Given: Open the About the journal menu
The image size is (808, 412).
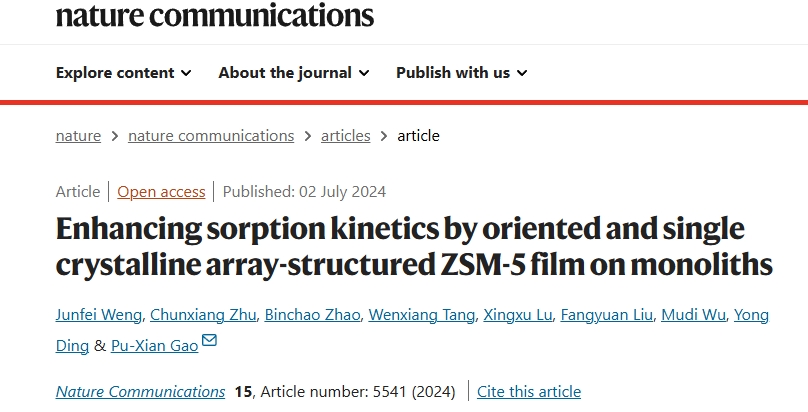Looking at the screenshot, I should pos(294,73).
